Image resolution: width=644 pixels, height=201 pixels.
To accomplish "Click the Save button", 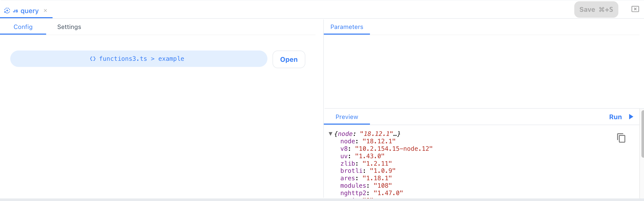I will click(596, 10).
